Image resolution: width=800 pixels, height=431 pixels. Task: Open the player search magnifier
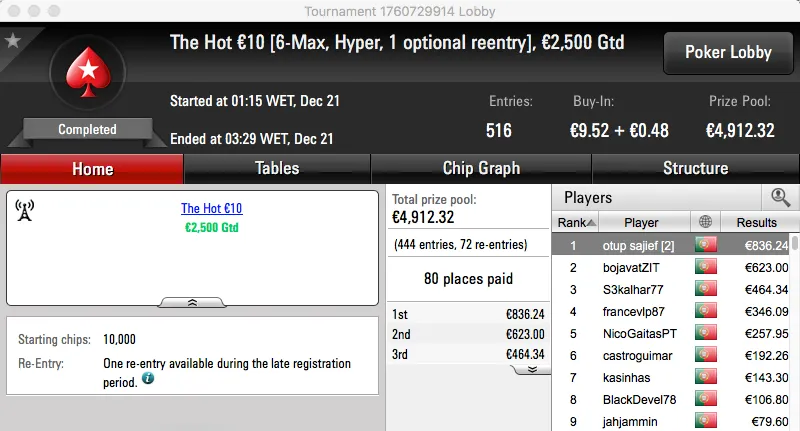click(x=778, y=197)
